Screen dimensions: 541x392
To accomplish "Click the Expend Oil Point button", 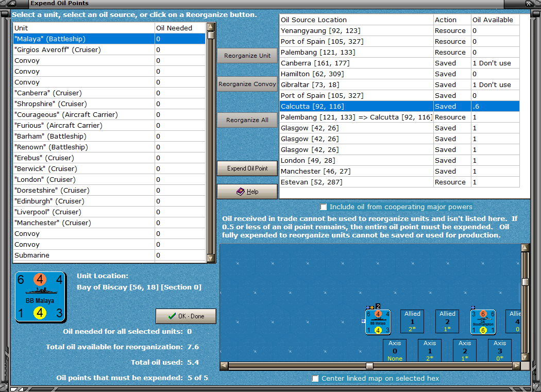I will [x=247, y=168].
